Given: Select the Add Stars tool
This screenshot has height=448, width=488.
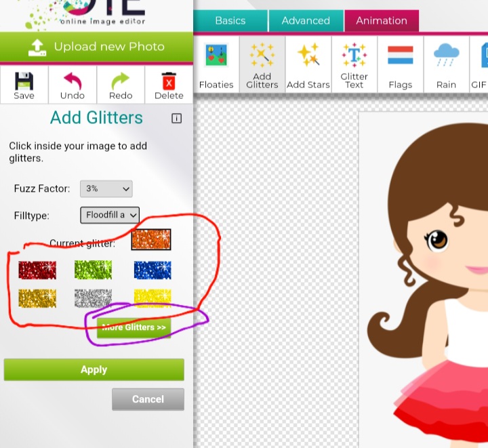Looking at the screenshot, I should point(308,64).
